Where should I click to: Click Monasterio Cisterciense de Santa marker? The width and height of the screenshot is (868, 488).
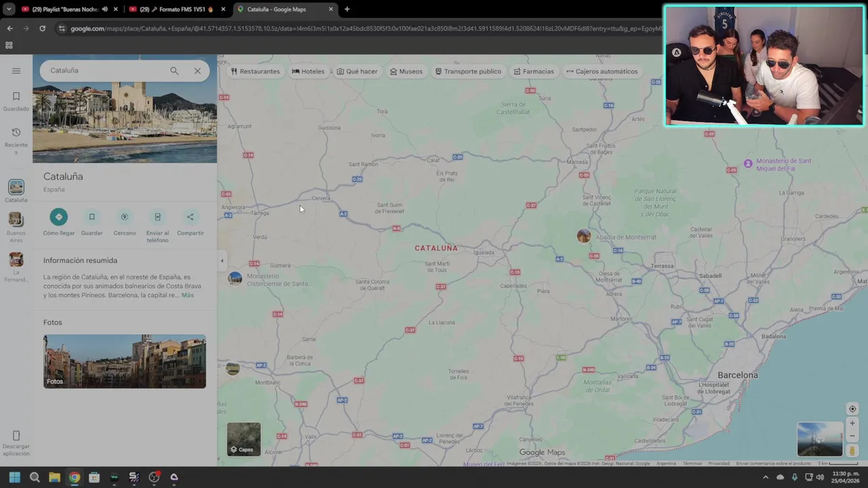pos(235,279)
